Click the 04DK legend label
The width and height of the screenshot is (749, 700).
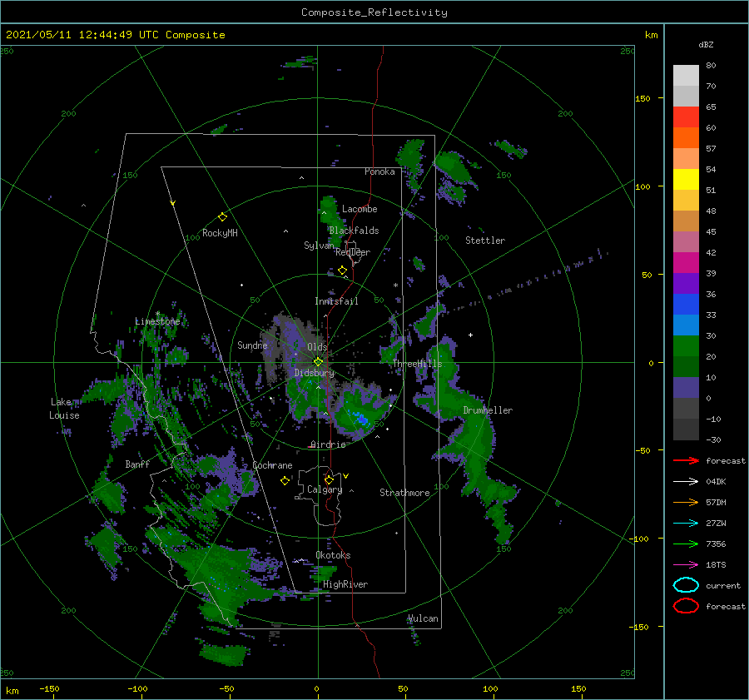point(716,481)
